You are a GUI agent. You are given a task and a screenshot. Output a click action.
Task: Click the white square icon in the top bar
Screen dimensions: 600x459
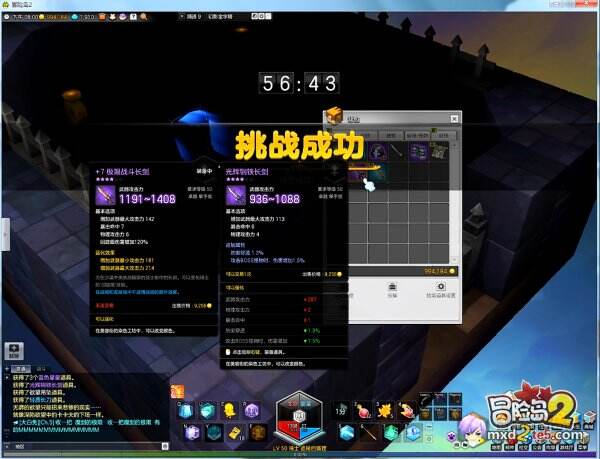click(x=133, y=16)
